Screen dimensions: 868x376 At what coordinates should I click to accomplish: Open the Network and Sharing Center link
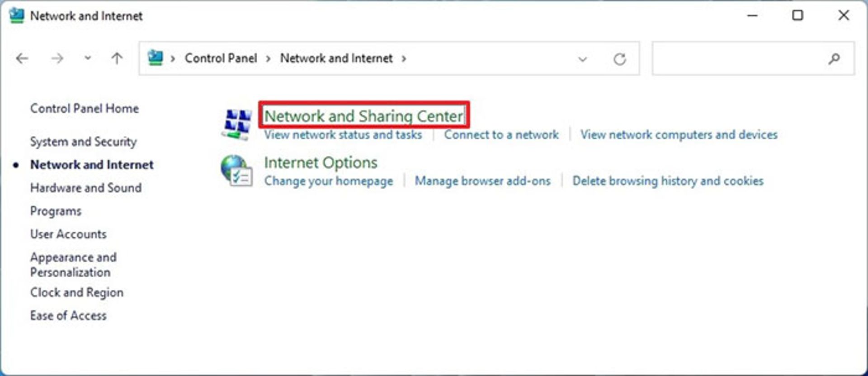point(363,116)
